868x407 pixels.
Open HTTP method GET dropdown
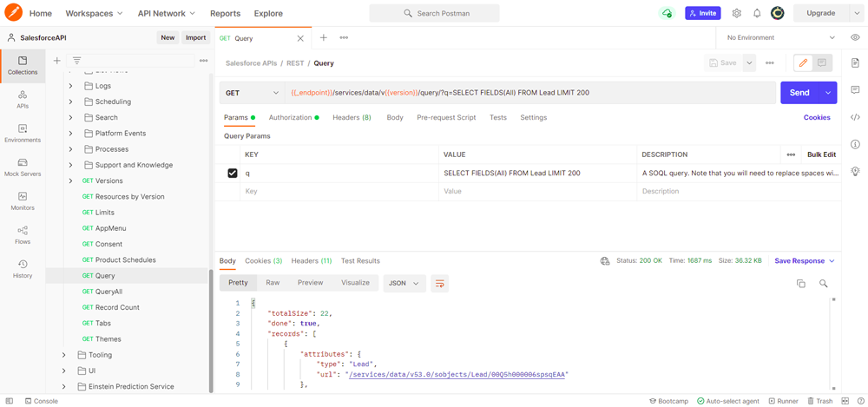[252, 93]
